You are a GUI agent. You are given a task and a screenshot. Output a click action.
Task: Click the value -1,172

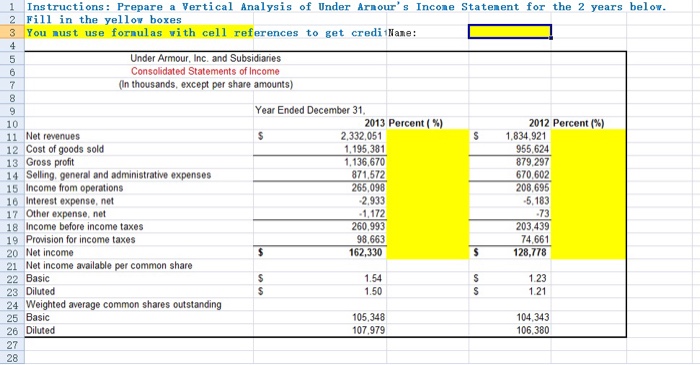[x=372, y=214]
